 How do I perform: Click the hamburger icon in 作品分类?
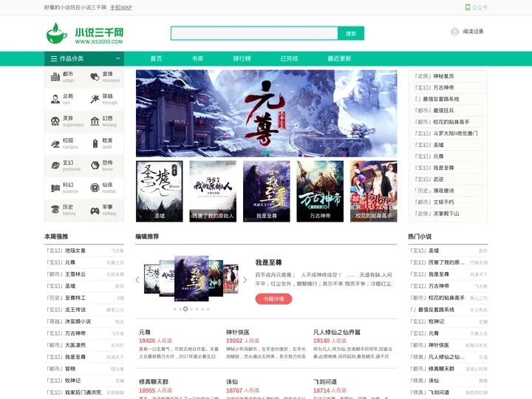[x=54, y=58]
